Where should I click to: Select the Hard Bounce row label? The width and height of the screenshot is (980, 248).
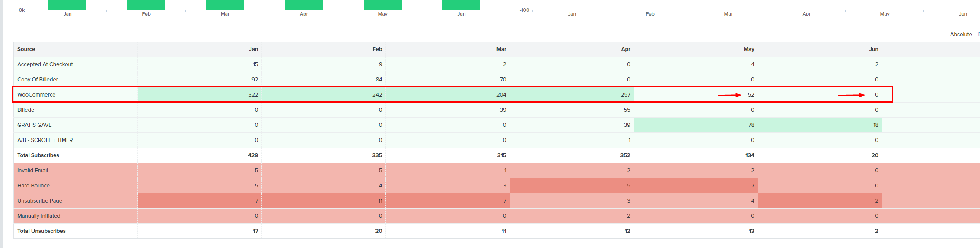point(33,186)
